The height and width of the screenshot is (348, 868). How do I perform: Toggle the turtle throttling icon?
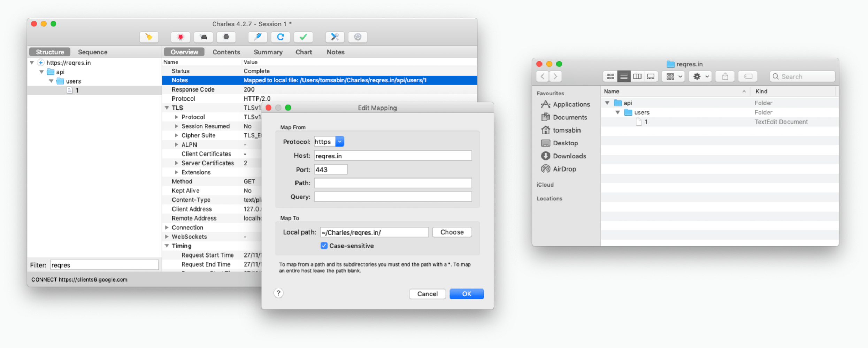pyautogui.click(x=203, y=37)
